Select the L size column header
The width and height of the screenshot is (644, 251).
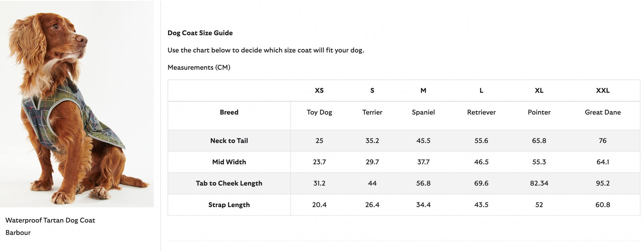pos(481,91)
